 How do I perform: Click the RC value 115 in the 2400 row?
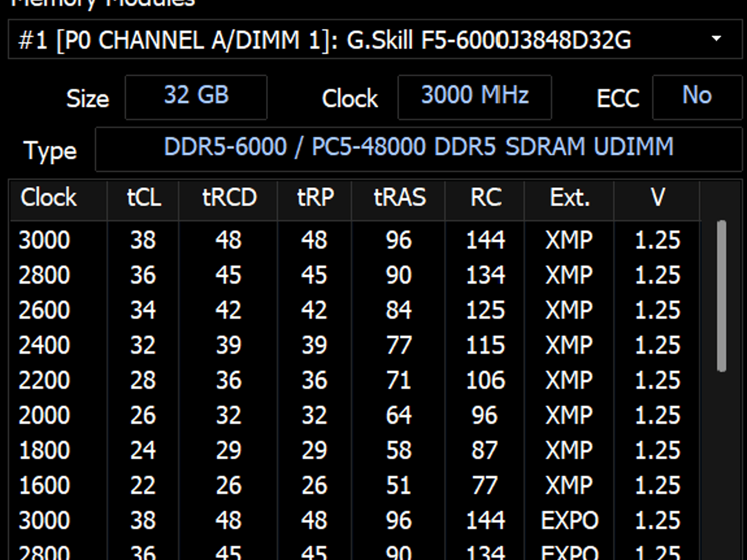[x=485, y=345]
